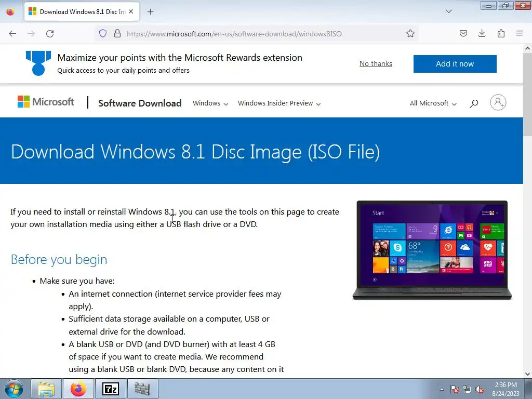Click the address bar URL

pyautogui.click(x=234, y=34)
